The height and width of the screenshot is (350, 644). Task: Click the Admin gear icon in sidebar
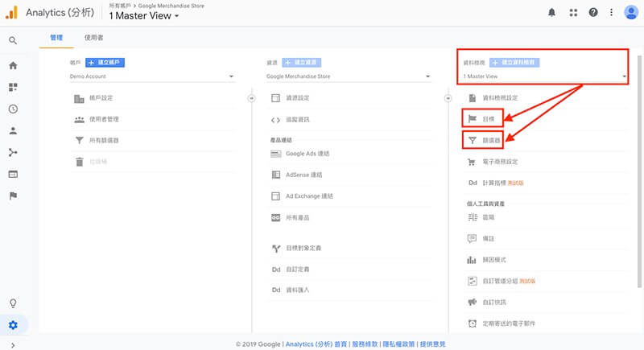13,325
